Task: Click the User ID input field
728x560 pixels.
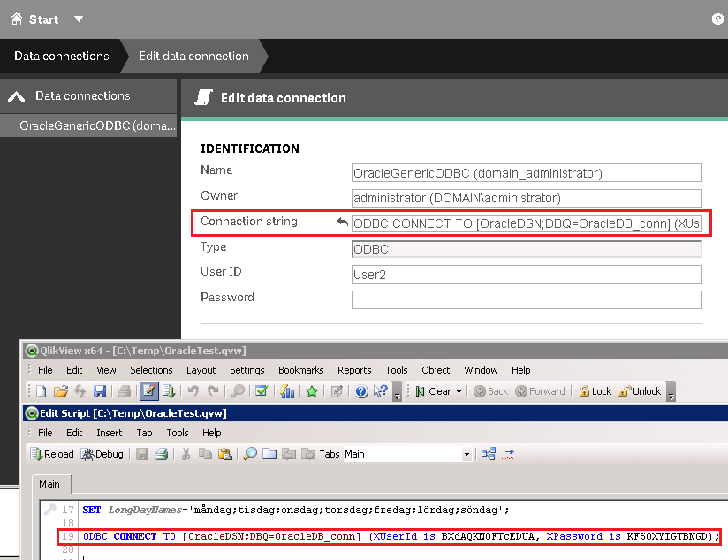Action: click(526, 275)
